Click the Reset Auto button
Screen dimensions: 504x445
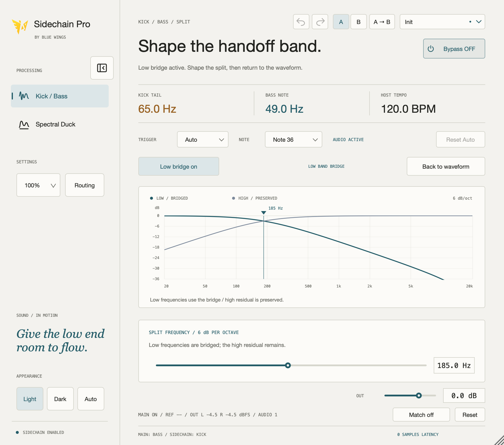[x=461, y=139]
